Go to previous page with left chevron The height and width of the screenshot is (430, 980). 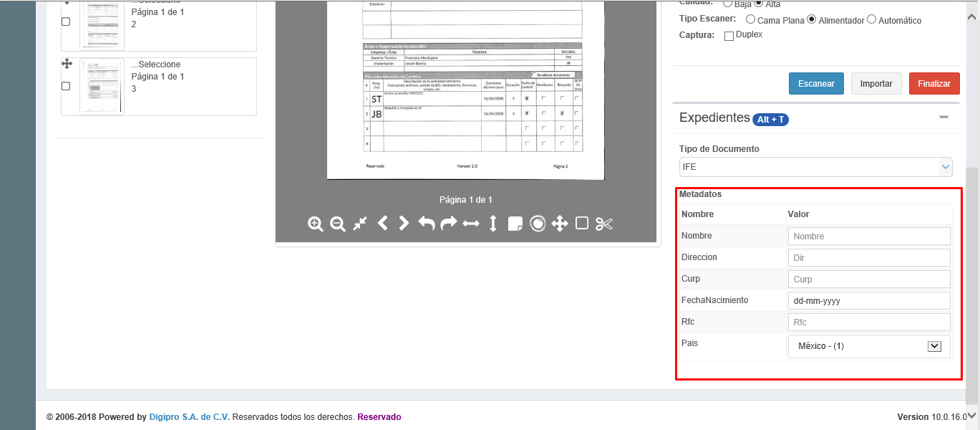click(x=382, y=224)
